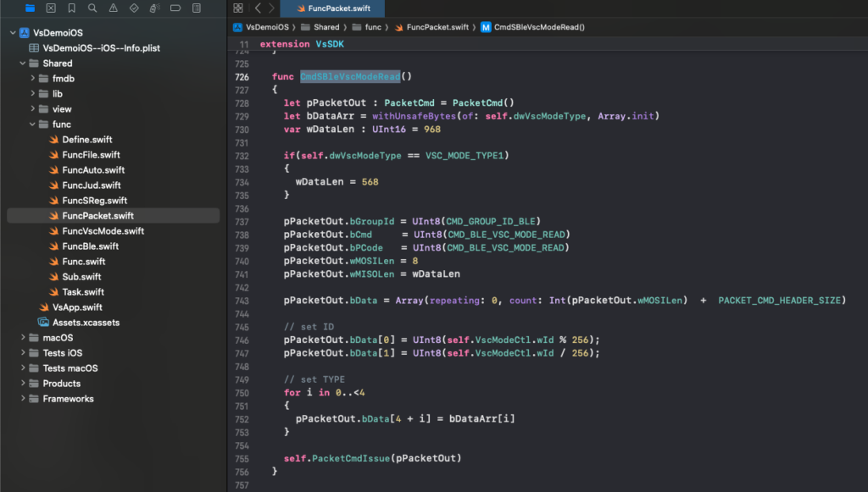Expand the fmdb folder
Screen dimensions: 868x492
pos(33,79)
